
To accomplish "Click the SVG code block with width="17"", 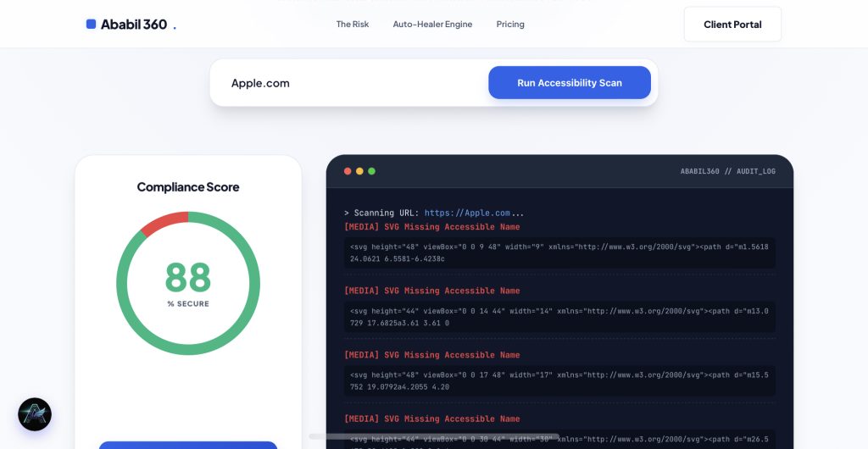I will (559, 380).
